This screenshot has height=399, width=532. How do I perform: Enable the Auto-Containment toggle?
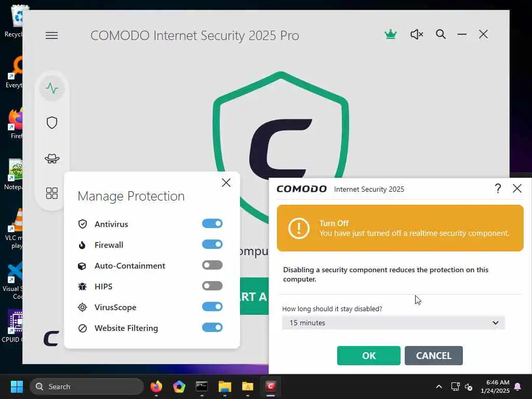tap(212, 265)
